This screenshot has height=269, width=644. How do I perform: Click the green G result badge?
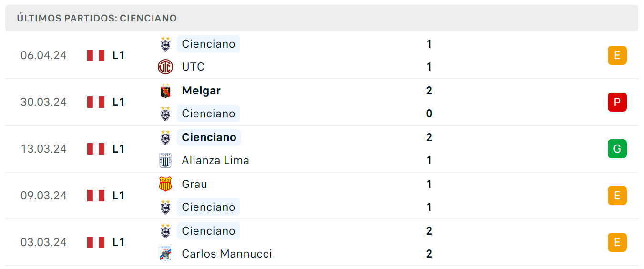tap(617, 149)
